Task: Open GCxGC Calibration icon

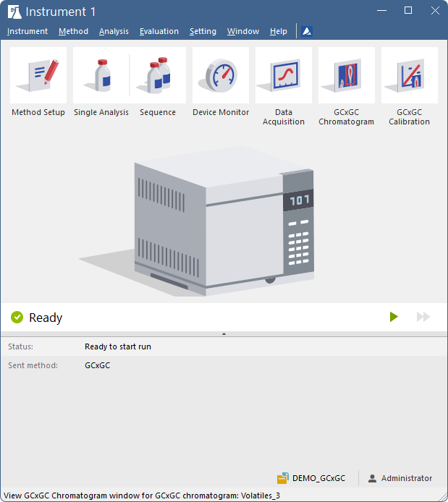Action: [x=409, y=75]
